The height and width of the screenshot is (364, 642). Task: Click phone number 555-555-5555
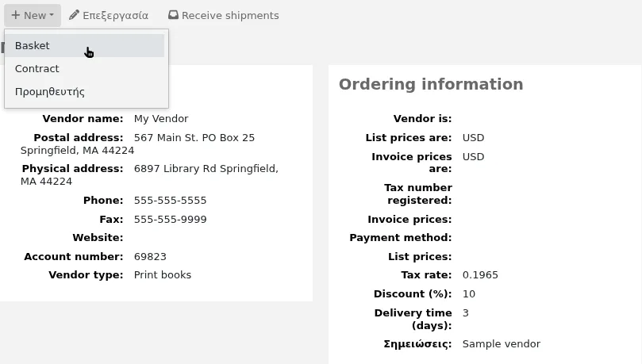[171, 201]
